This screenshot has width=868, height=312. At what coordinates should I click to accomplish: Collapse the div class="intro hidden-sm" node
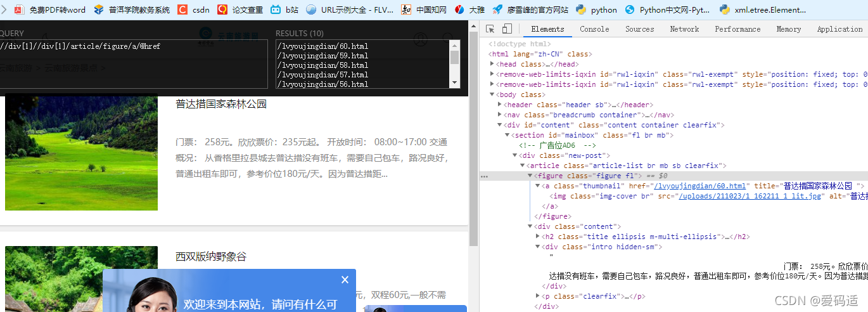537,247
